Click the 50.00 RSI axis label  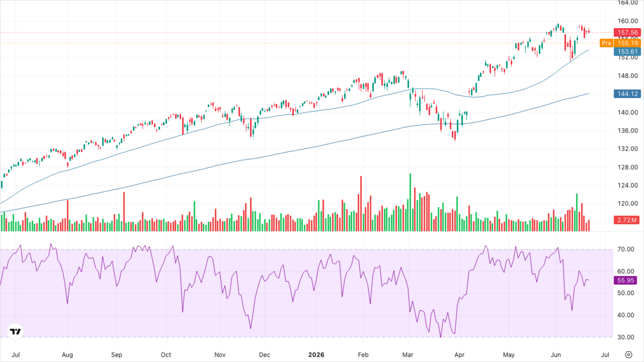626,293
